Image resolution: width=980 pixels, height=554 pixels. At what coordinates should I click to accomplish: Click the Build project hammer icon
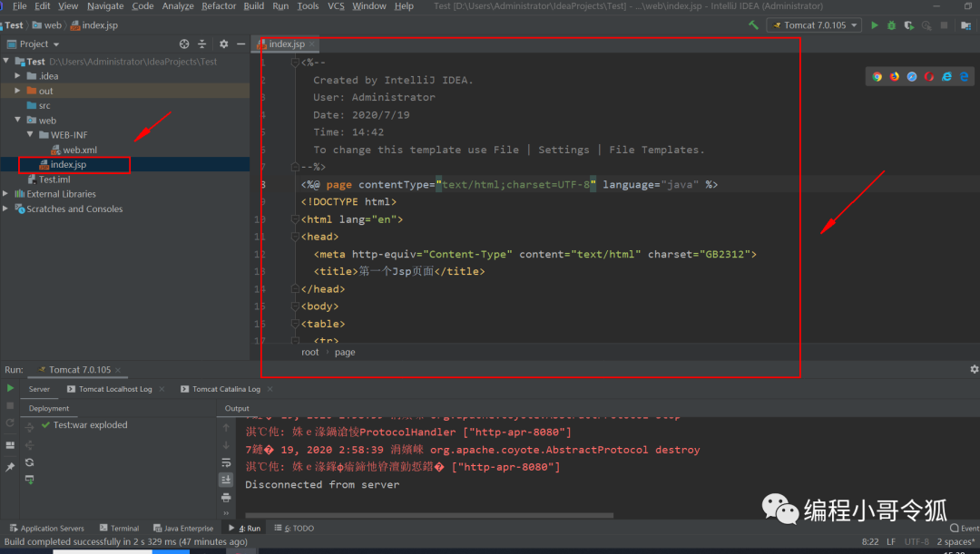(x=753, y=25)
